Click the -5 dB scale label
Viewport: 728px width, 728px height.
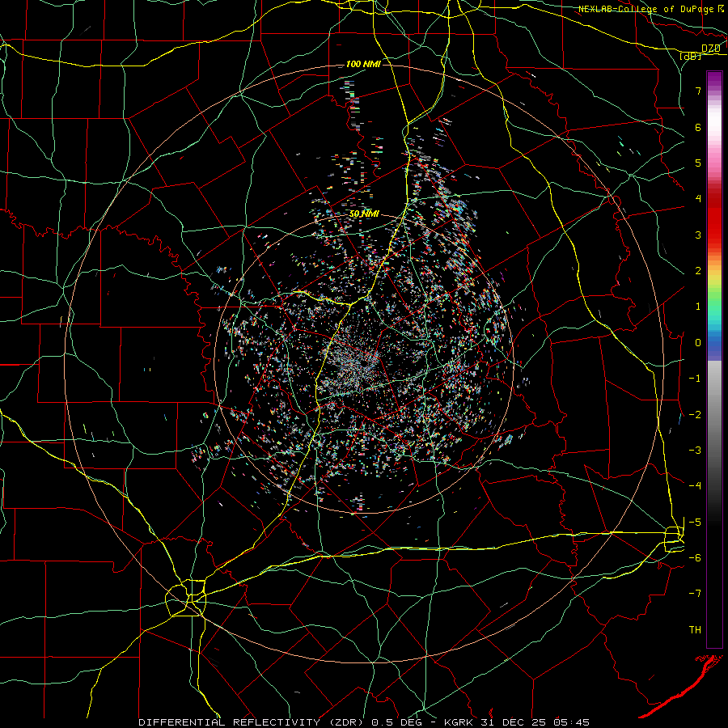[695, 523]
